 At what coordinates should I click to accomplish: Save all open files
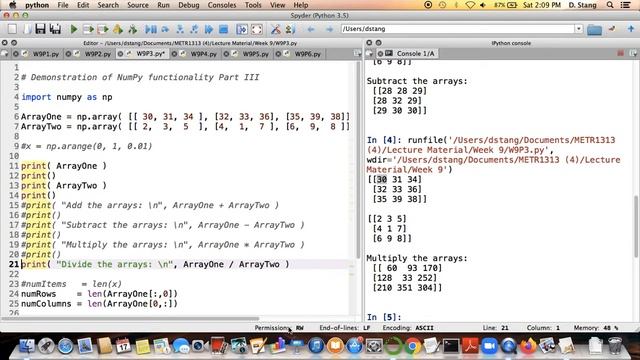[x=55, y=29]
